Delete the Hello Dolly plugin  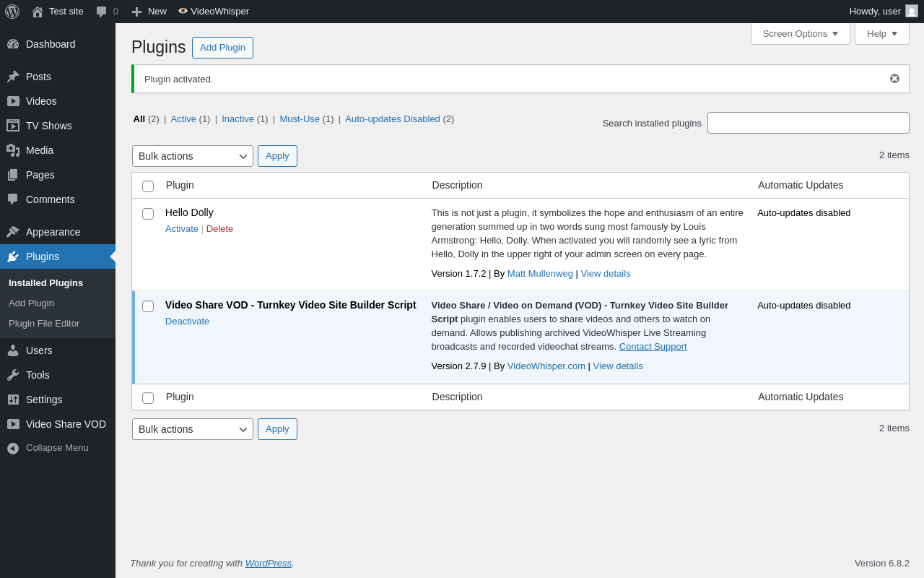219,229
